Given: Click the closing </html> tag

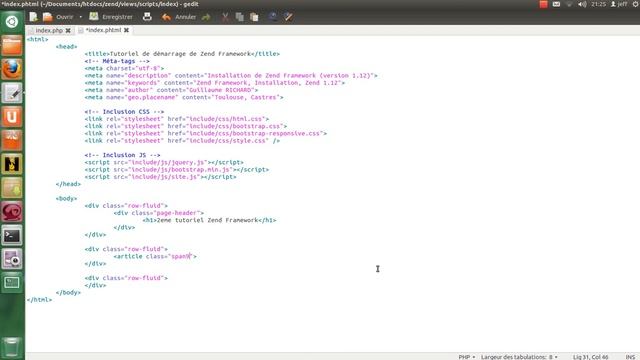Looking at the screenshot, I should pos(39,300).
